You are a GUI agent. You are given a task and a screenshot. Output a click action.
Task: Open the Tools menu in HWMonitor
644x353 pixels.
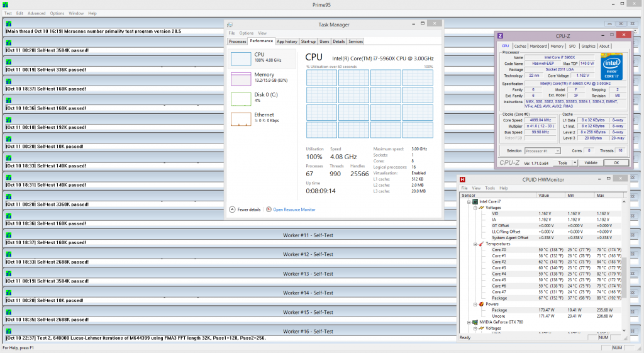point(490,188)
